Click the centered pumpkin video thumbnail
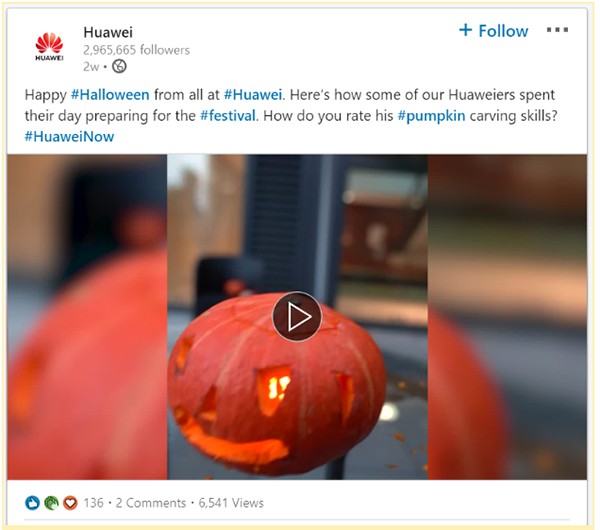Image resolution: width=600 pixels, height=530 pixels. 297,317
